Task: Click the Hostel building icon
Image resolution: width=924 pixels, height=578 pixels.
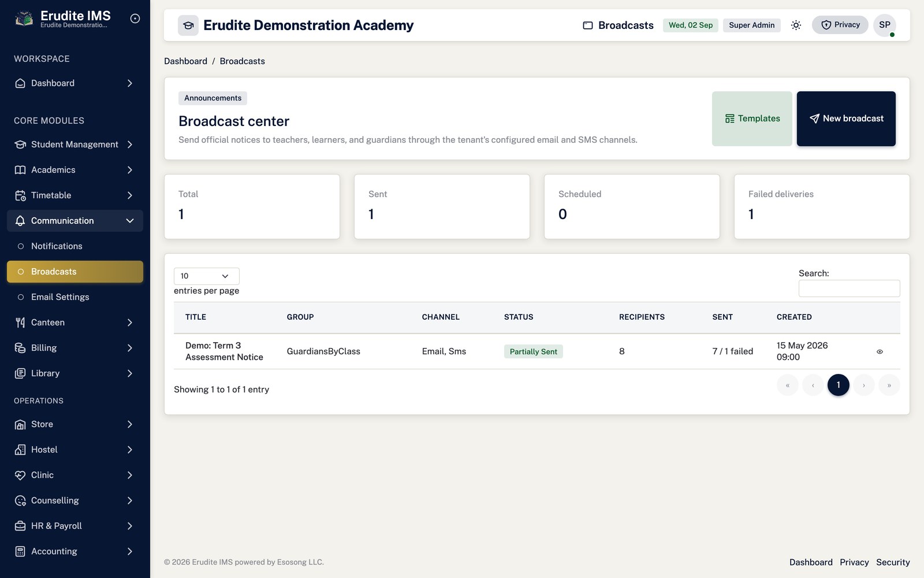Action: pyautogui.click(x=20, y=450)
